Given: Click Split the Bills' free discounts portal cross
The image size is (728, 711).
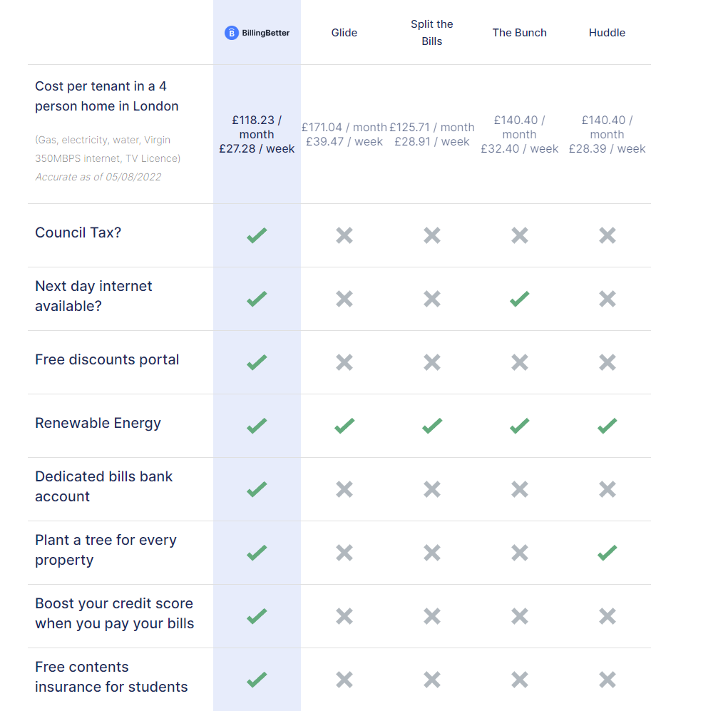Looking at the screenshot, I should (x=432, y=362).
